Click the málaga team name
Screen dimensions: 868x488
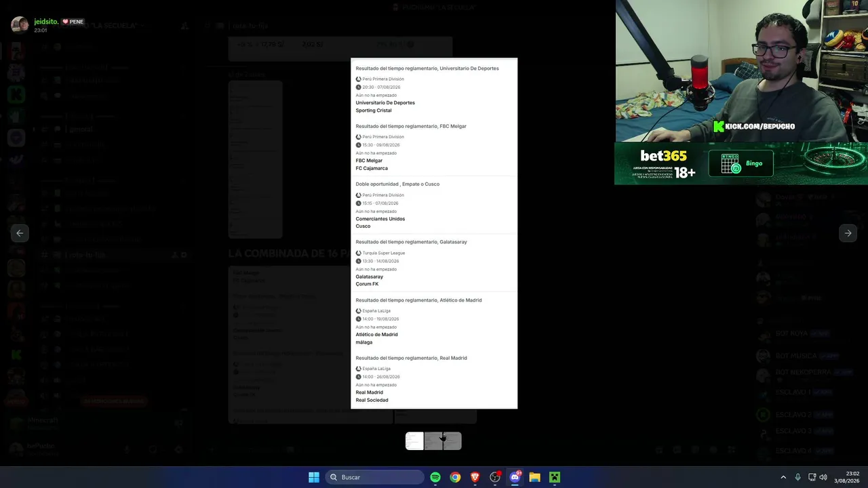pyautogui.click(x=364, y=342)
